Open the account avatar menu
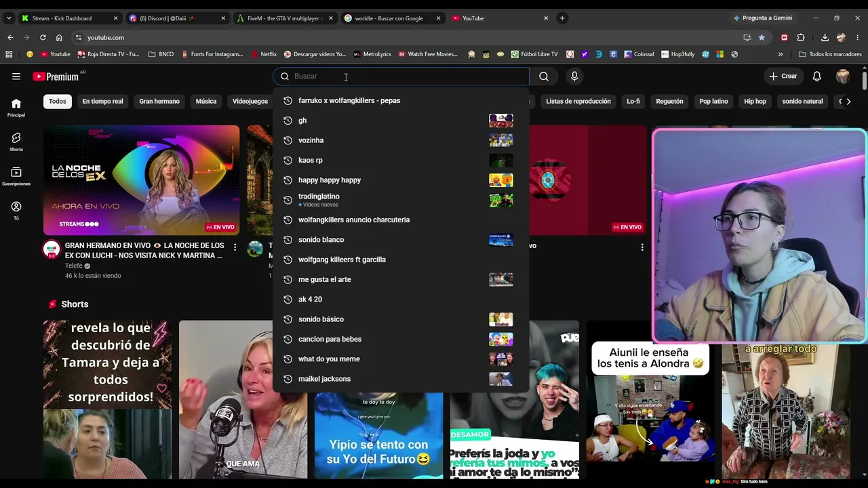Screen dimensions: 868x488 pos(843,77)
